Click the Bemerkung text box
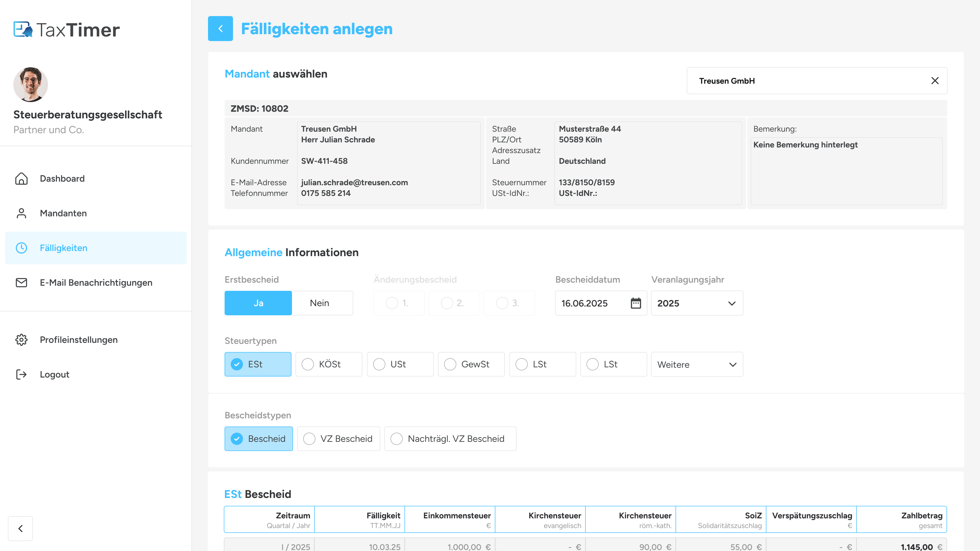 [x=847, y=171]
